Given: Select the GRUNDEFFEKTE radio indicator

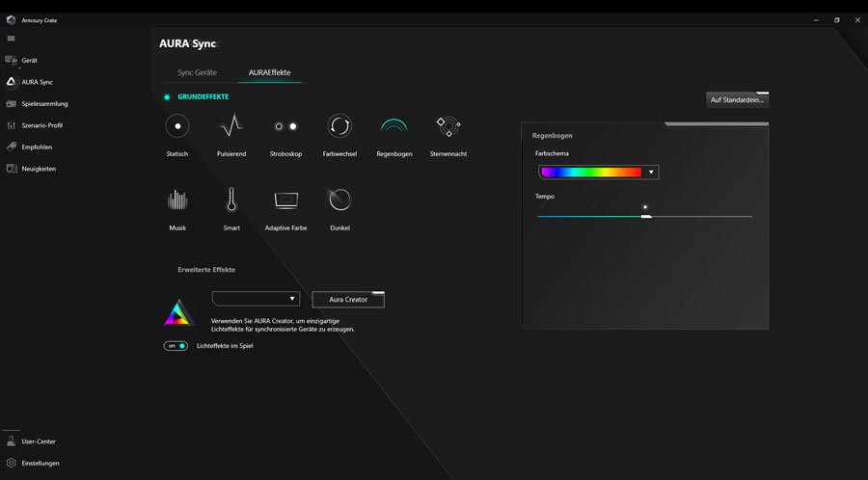Looking at the screenshot, I should click(x=167, y=97).
